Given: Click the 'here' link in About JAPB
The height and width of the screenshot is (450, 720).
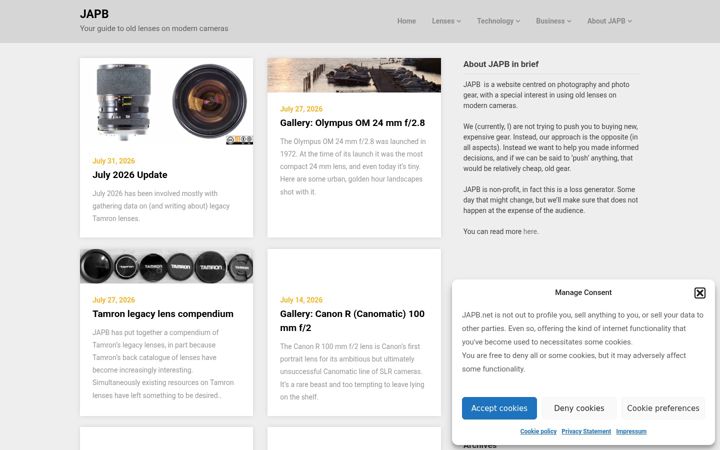Looking at the screenshot, I should [x=530, y=231].
